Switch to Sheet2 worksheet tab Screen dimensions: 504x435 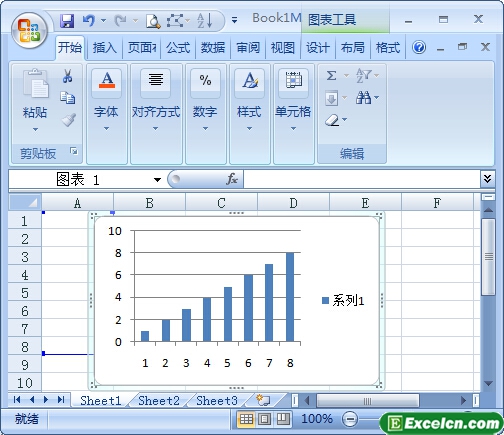159,401
